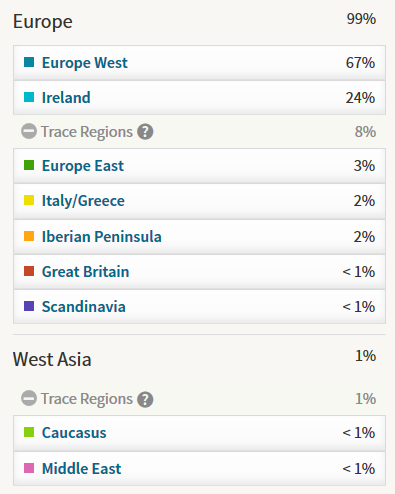Click the Scandinavia purple swatch
The height and width of the screenshot is (494, 395).
point(29,306)
